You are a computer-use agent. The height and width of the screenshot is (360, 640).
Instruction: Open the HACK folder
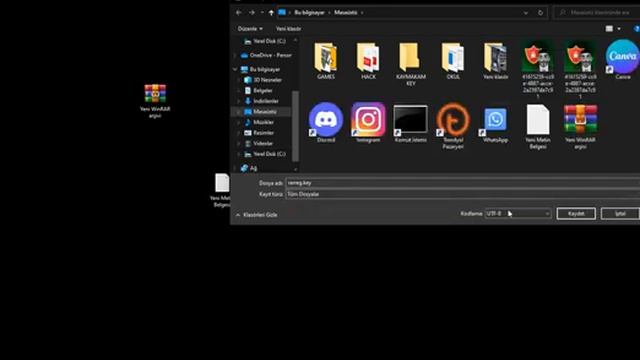pos(368,60)
